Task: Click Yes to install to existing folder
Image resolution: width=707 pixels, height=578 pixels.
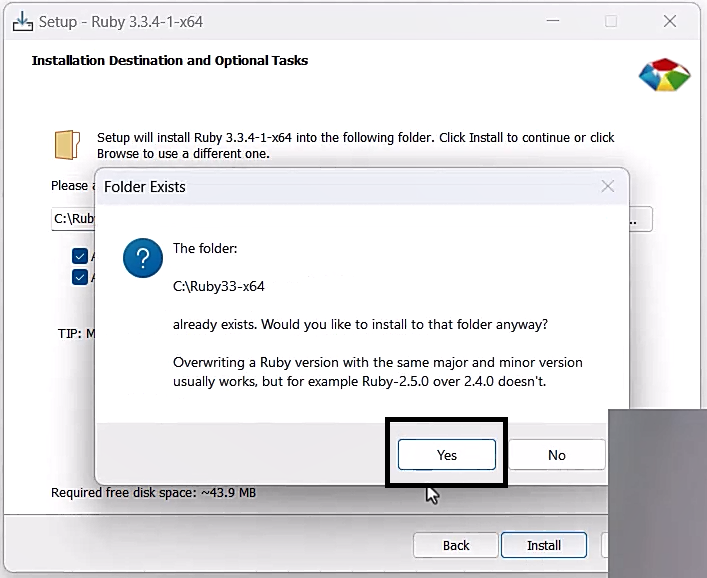Action: 446,455
